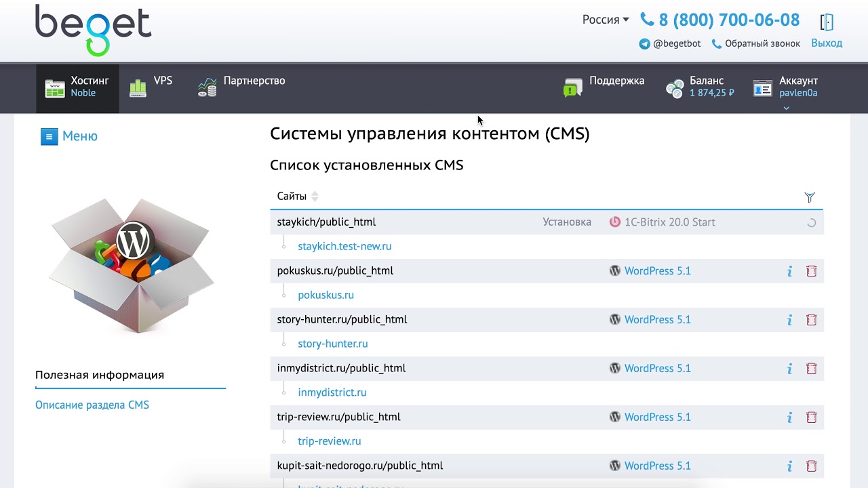The width and height of the screenshot is (868, 488).
Task: Click the Beget logo
Action: [x=93, y=30]
